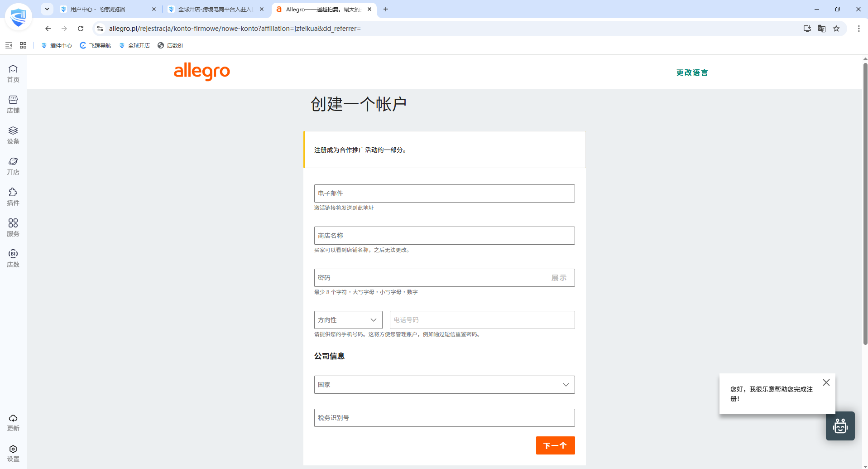This screenshot has height=469, width=868.
Task: Click the allegro logo
Action: [x=202, y=72]
